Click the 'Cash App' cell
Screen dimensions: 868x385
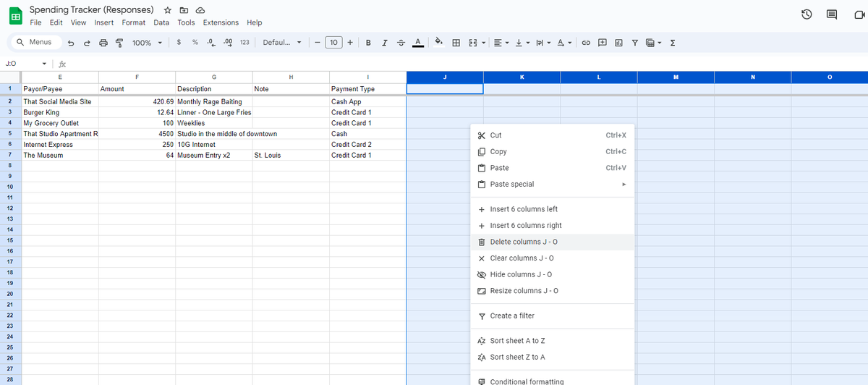coord(367,102)
